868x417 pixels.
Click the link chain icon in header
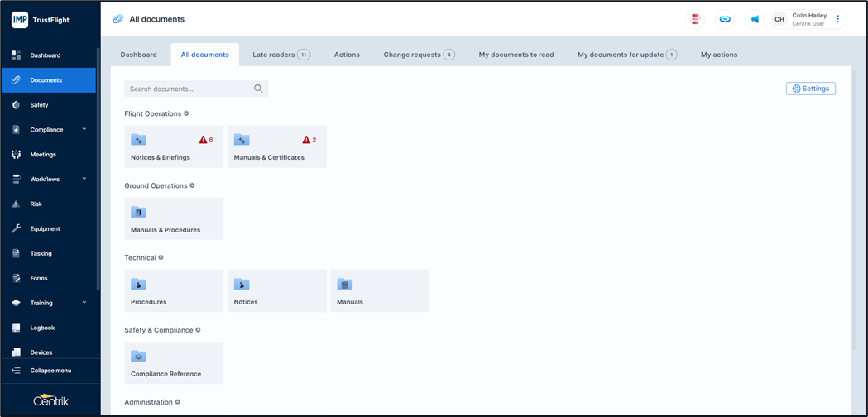(725, 19)
